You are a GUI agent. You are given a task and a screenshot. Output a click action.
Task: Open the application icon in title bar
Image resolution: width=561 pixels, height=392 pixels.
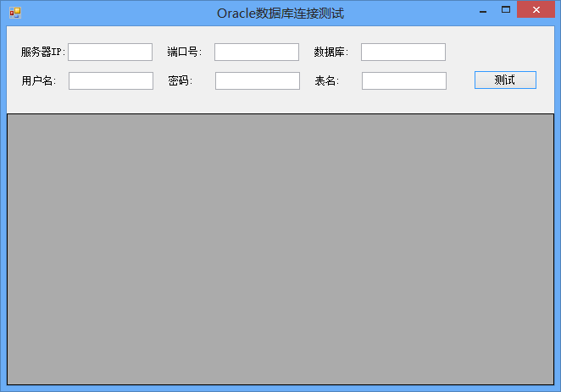pos(15,13)
